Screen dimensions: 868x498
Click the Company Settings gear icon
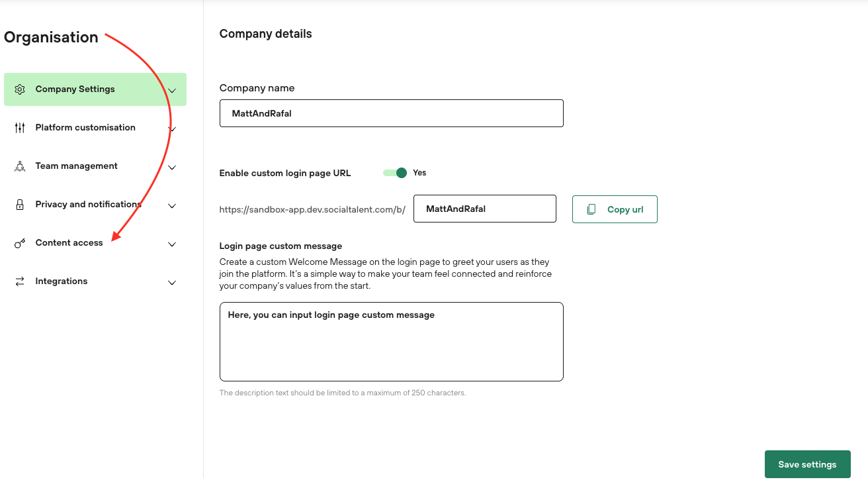tap(20, 89)
